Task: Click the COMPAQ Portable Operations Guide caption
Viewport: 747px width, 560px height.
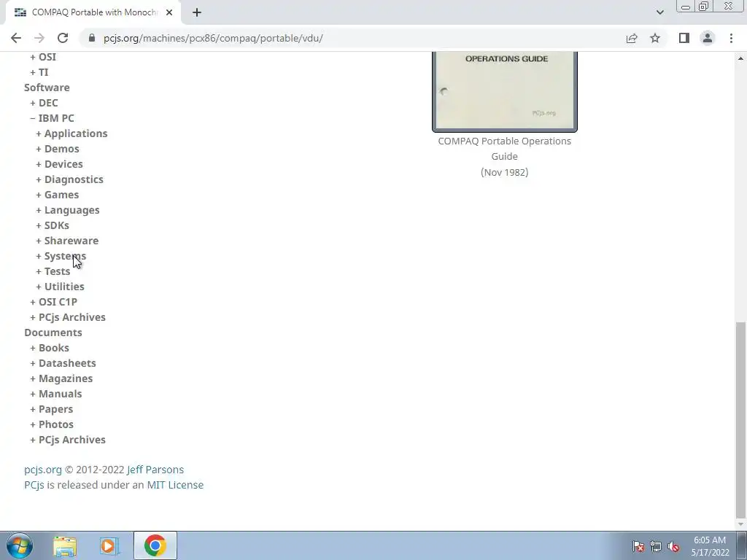Action: coord(505,149)
